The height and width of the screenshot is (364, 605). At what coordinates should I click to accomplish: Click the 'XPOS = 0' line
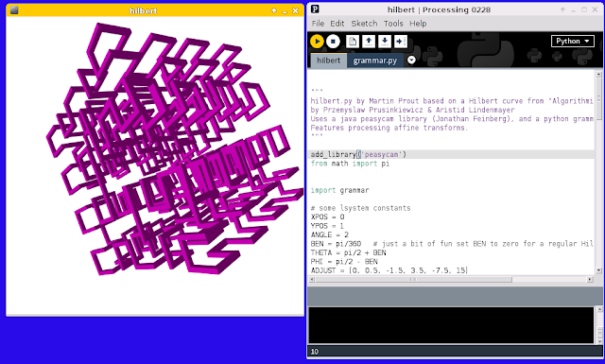click(328, 217)
